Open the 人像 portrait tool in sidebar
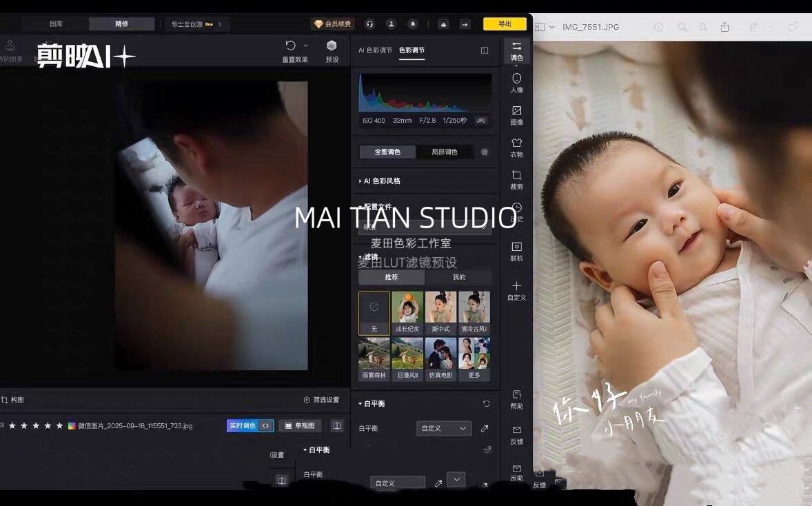The image size is (812, 506). 516,82
